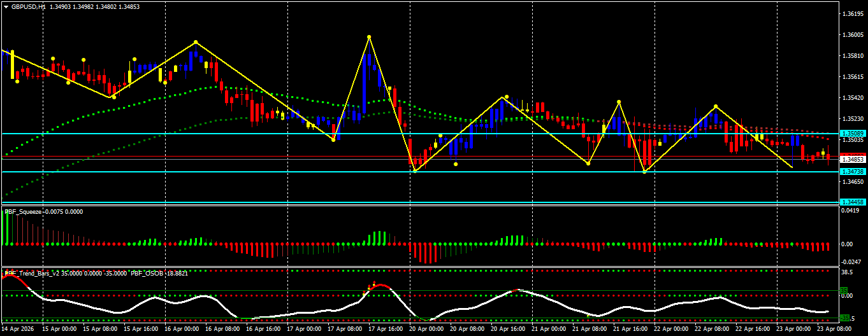Click the 17 Apr 00:00 time label
Viewport: 868px width, 336px height.
303,329
